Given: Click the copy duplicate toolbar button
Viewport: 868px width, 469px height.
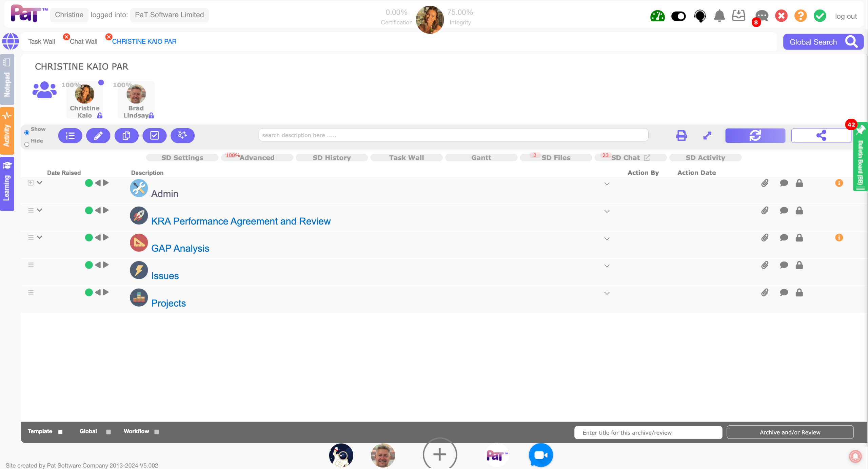Looking at the screenshot, I should tap(126, 136).
